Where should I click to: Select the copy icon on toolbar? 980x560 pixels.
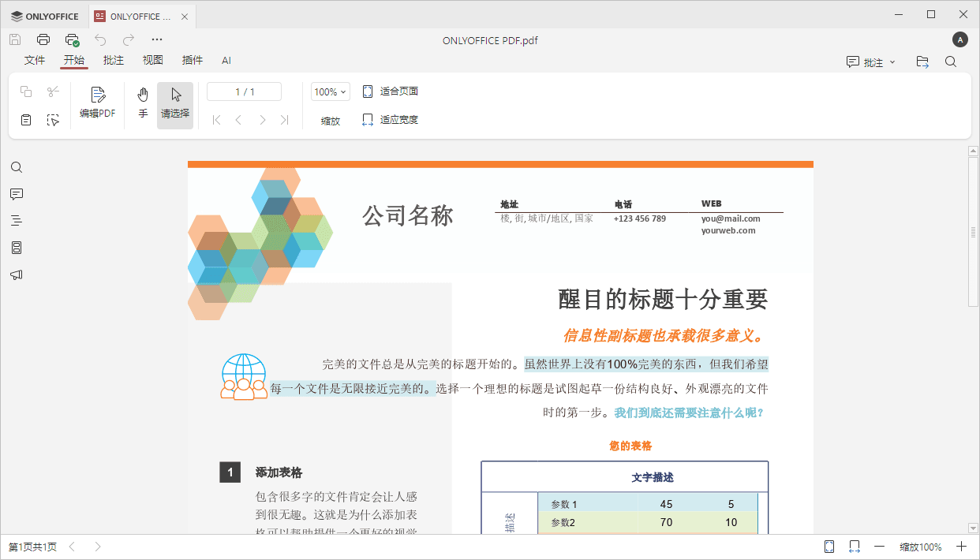(x=25, y=91)
